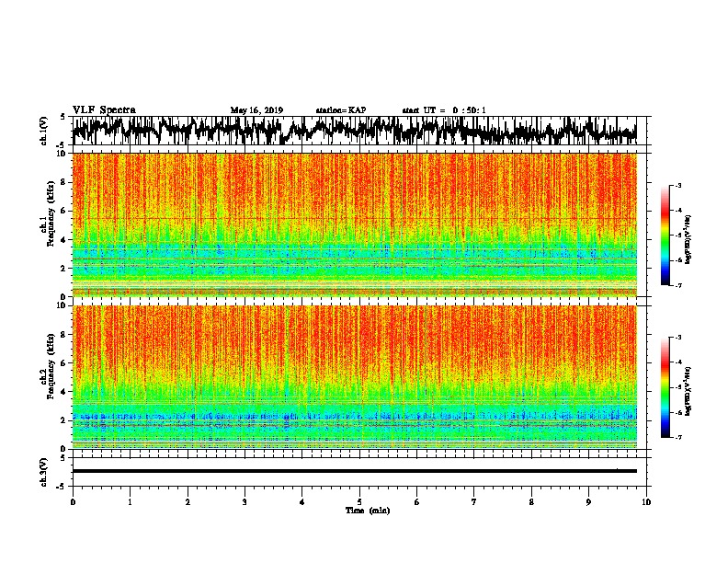Screen dimensions: 728x563
Task: Click the ch.1 colorbar log(PSD) label
Action: click(x=688, y=239)
